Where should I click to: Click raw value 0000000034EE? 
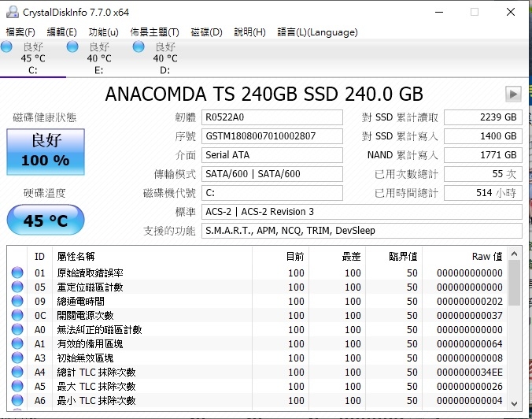[470, 373]
